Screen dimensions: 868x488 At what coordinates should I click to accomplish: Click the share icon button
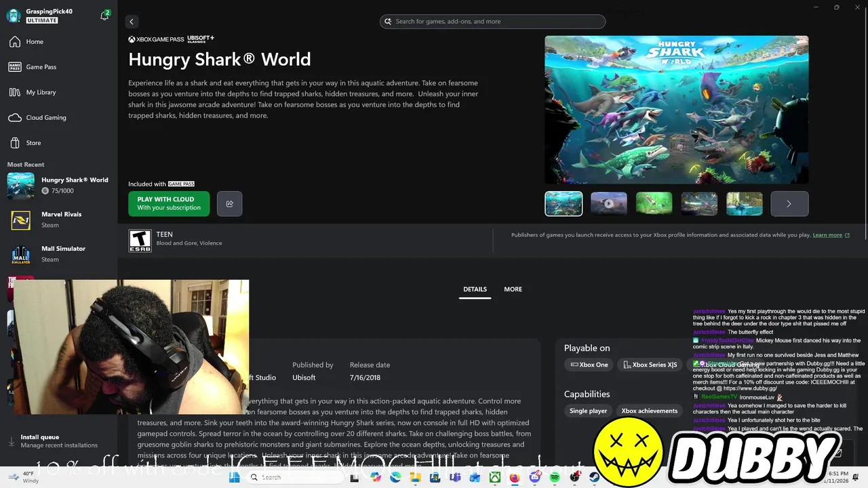coord(229,203)
